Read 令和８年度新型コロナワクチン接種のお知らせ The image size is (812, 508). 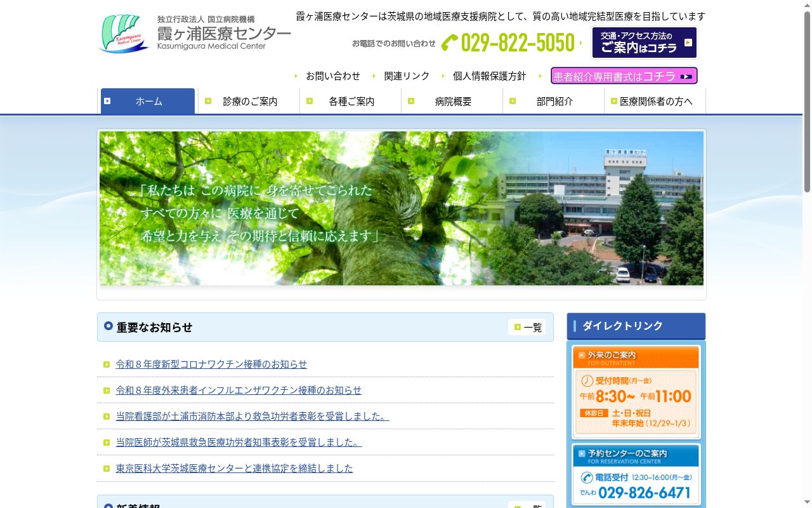pyautogui.click(x=211, y=364)
